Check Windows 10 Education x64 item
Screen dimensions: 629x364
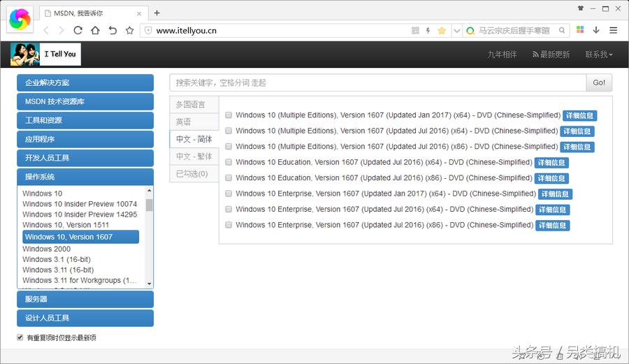tap(229, 162)
